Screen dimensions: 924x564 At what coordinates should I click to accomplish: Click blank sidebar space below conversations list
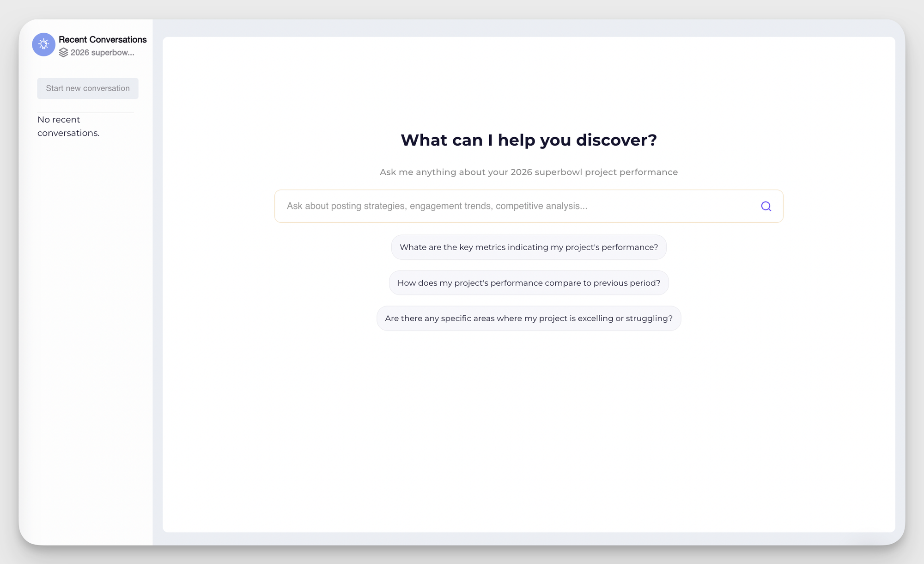[86, 324]
